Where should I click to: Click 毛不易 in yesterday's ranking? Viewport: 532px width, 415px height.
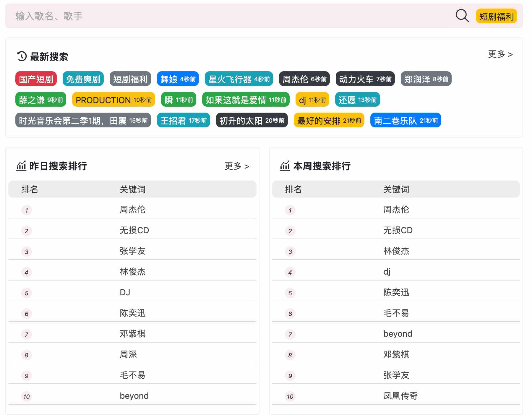point(132,375)
